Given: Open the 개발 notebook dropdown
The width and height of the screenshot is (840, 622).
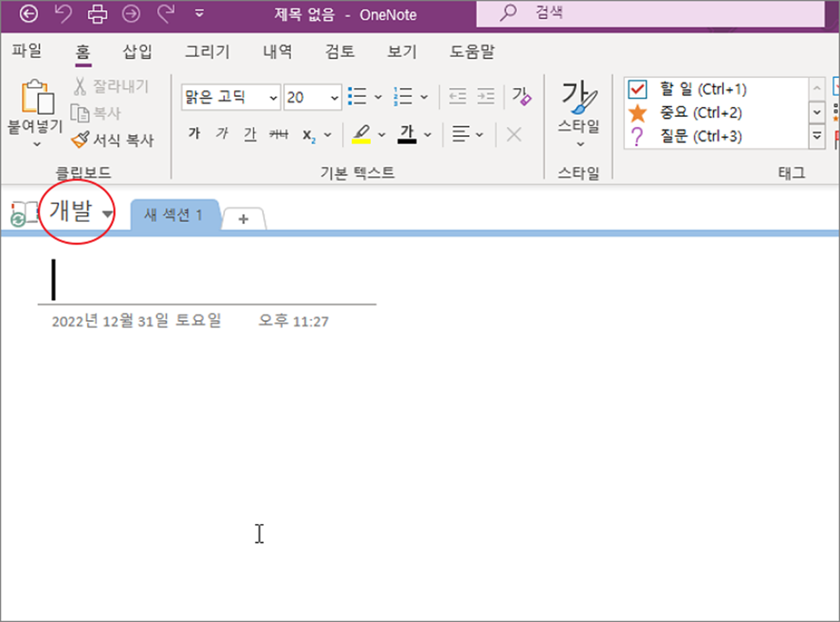Looking at the screenshot, I should point(81,212).
